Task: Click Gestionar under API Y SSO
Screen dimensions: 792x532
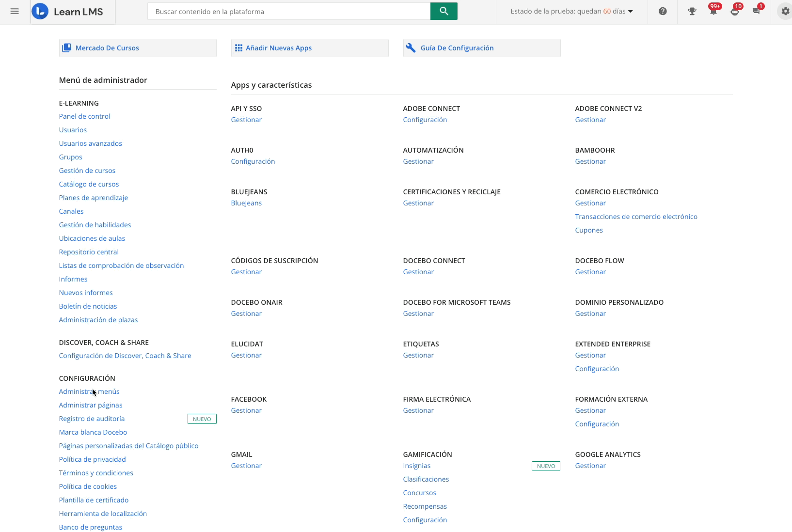Action: (246, 120)
